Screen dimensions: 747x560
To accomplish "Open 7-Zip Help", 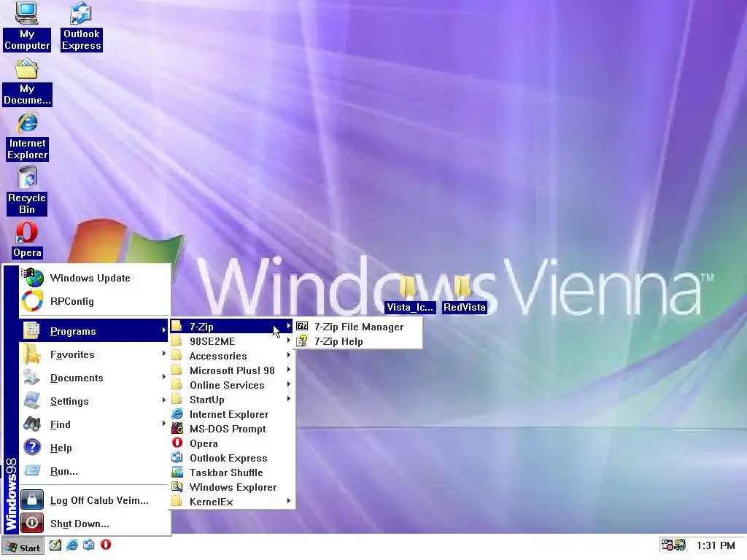I will 357,341.
